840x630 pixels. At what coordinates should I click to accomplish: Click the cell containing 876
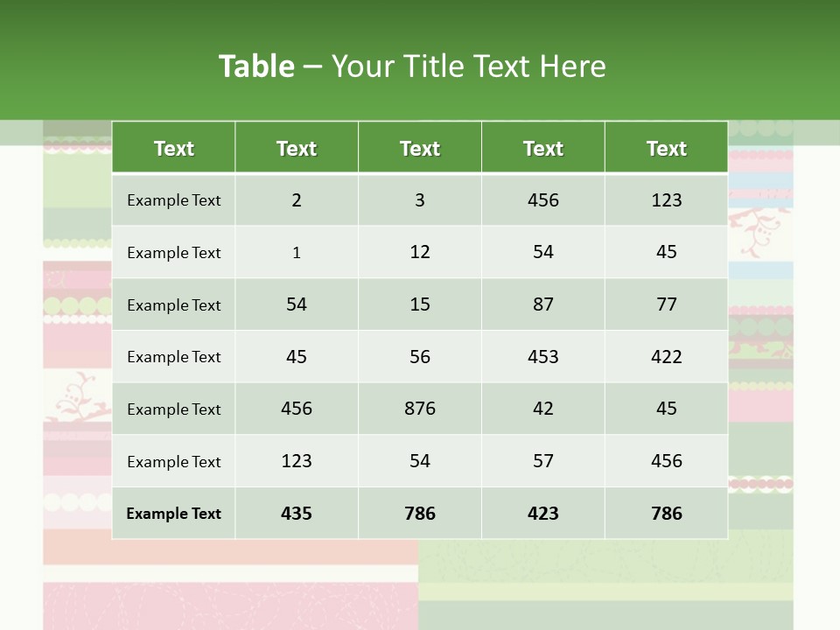pos(420,409)
